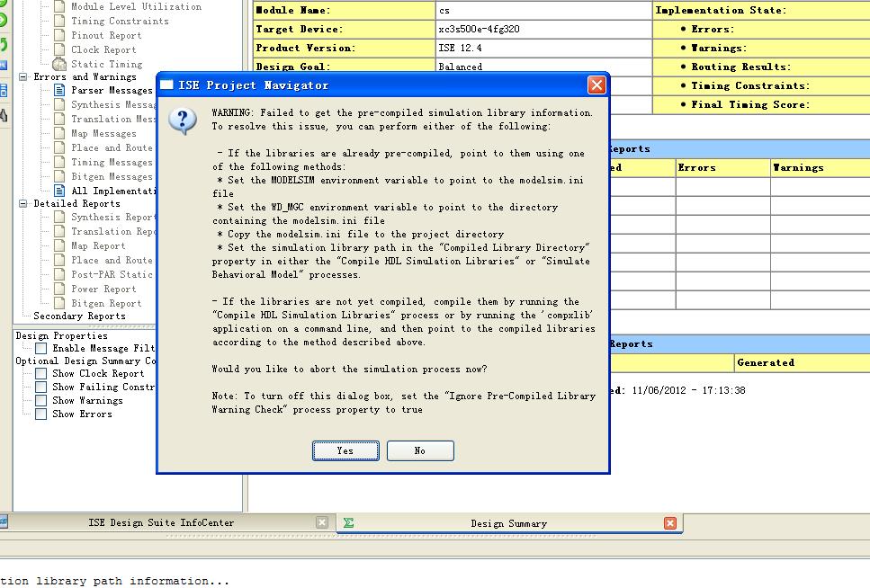Click the Place and Route Messages icon

click(x=59, y=147)
